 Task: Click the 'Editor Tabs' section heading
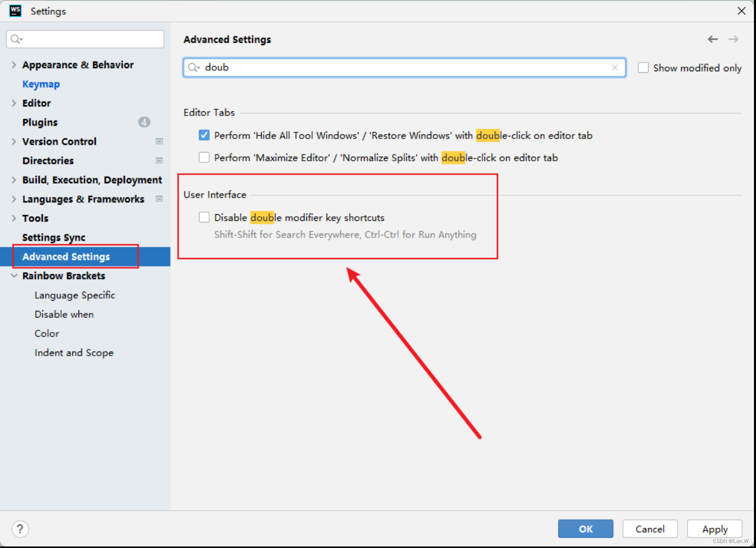click(209, 112)
